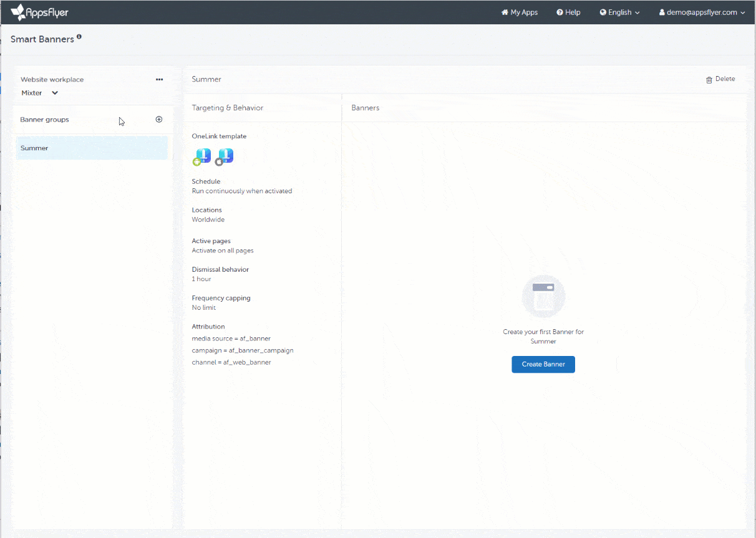756x538 pixels.
Task: Open the Smart Banners info tooltip icon
Action: [x=79, y=37]
